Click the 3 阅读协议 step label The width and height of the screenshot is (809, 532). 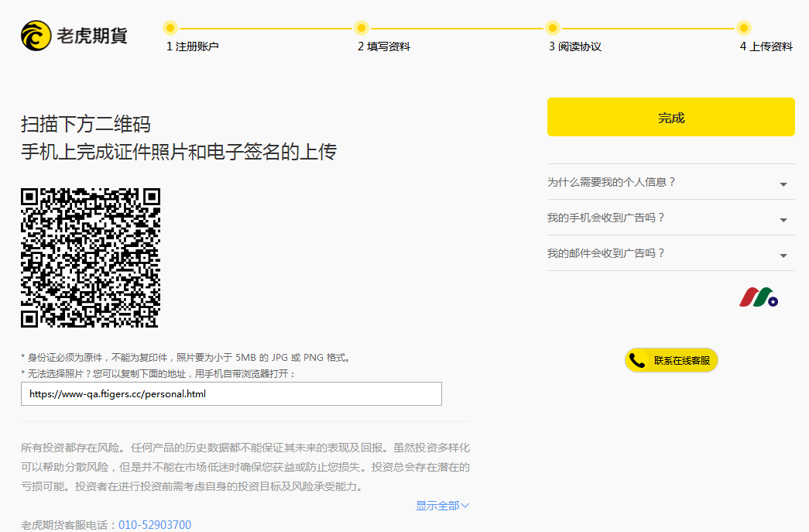574,46
